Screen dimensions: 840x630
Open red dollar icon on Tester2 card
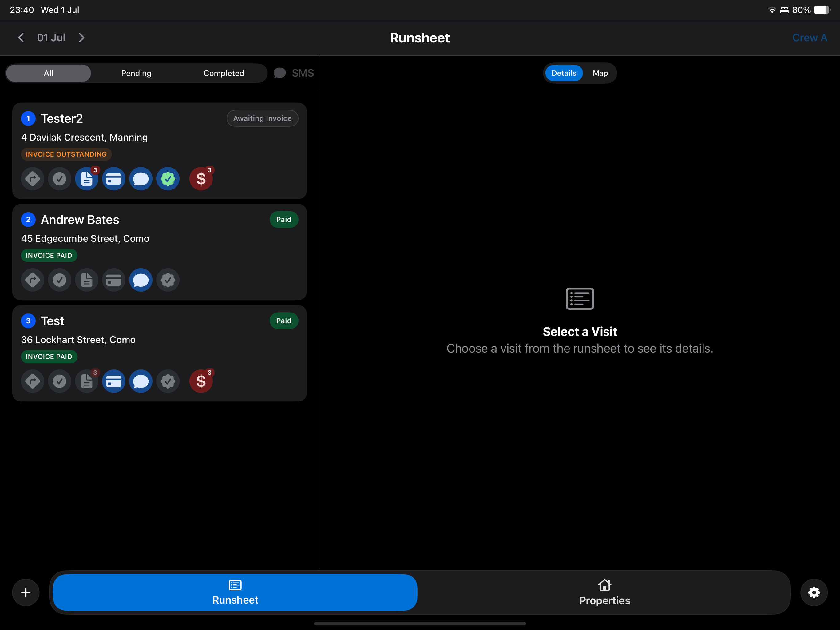(x=201, y=179)
